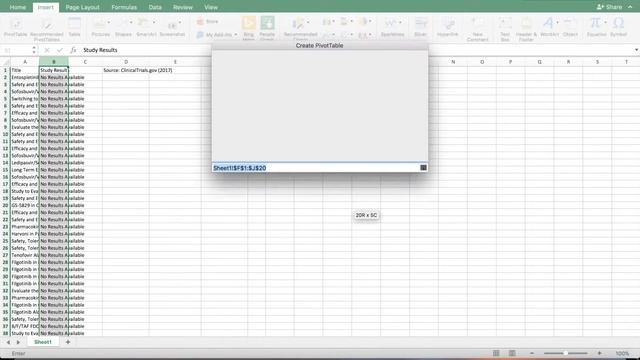The width and height of the screenshot is (640, 360).
Task: Click the Name Box stepper arrows
Action: [x=34, y=50]
